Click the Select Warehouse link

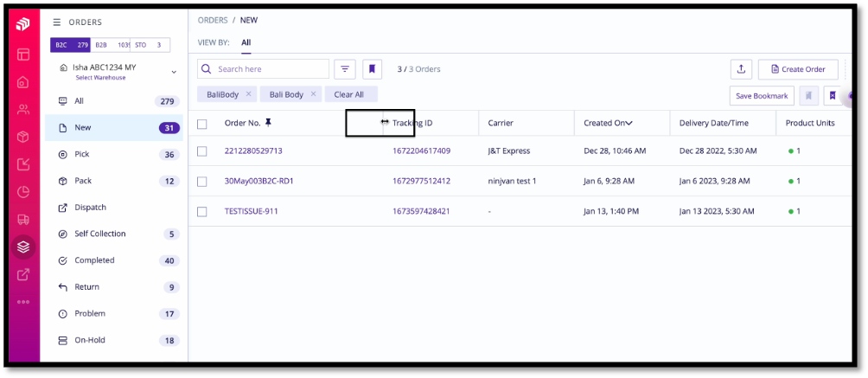pos(101,78)
